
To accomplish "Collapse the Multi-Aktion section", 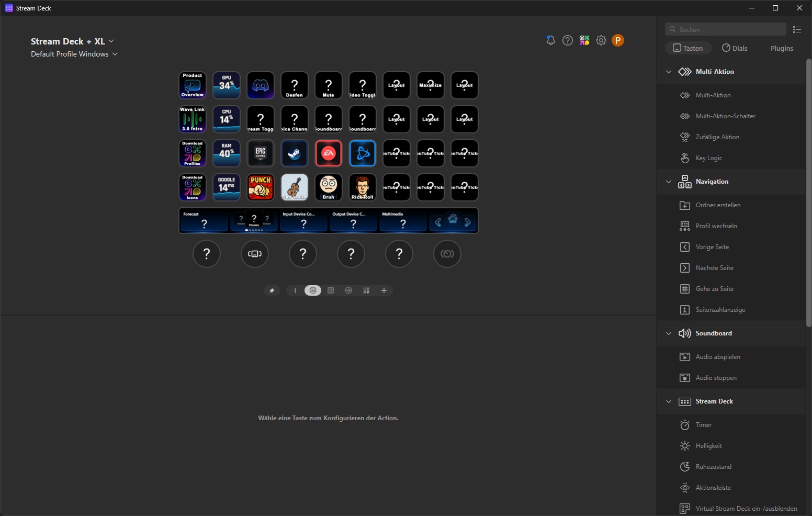I will click(669, 72).
